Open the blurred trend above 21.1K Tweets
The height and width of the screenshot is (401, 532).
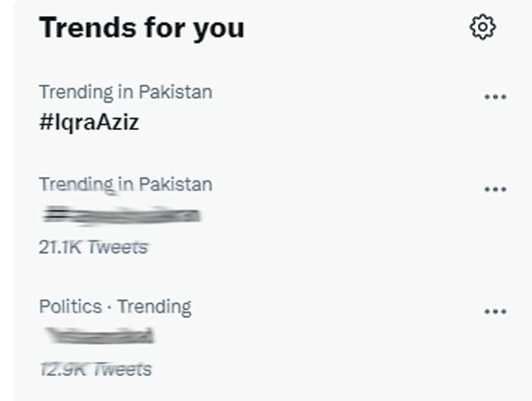tap(120, 215)
